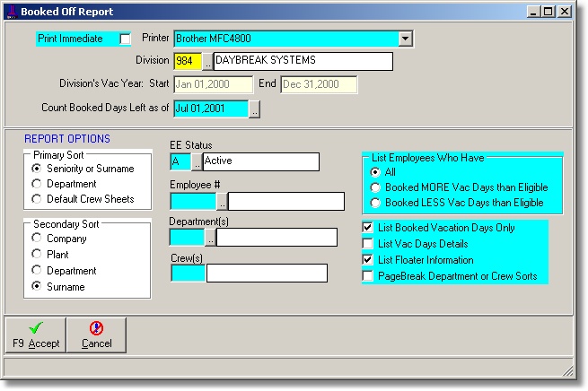Click the Cancel button
Viewport: 588px width, 391px height.
tap(96, 335)
